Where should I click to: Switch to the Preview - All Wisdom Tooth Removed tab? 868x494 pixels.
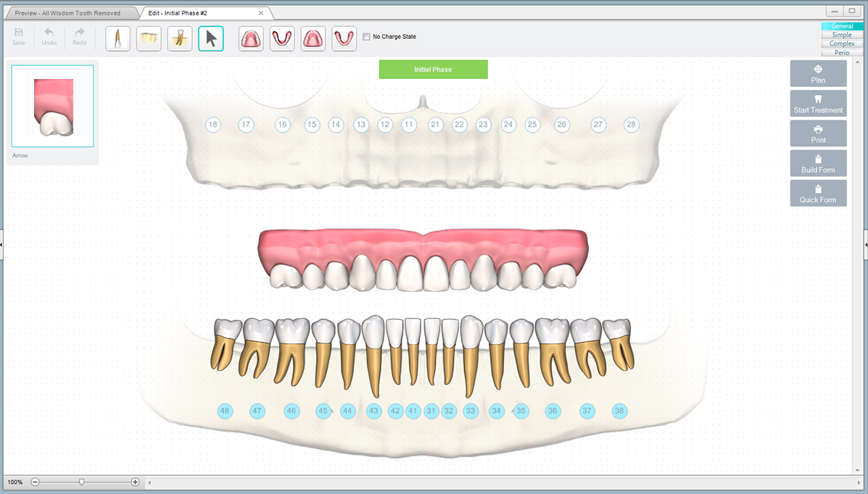pyautogui.click(x=69, y=12)
